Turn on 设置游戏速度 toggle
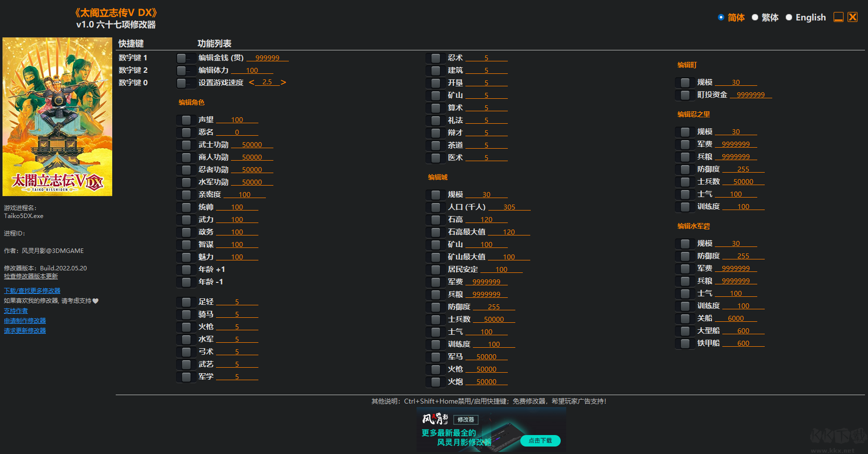 [185, 83]
